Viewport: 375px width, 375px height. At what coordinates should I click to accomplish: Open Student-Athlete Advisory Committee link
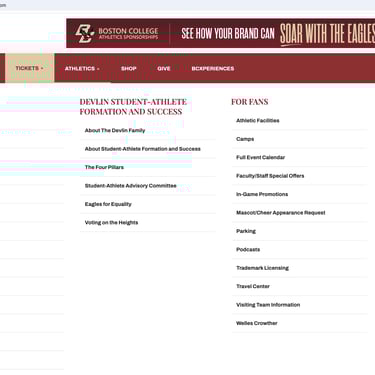tap(130, 186)
